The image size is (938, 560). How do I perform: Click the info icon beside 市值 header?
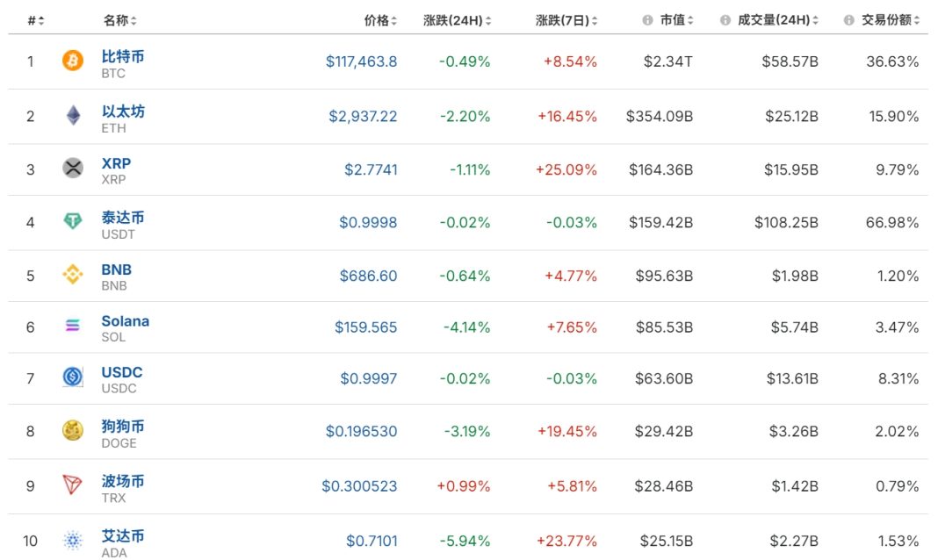647,20
